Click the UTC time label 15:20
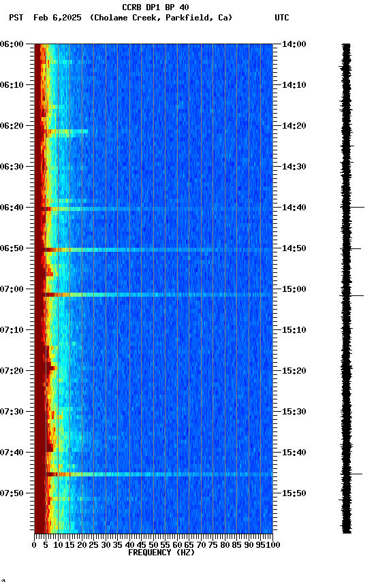The width and height of the screenshot is (376, 588). coord(294,372)
